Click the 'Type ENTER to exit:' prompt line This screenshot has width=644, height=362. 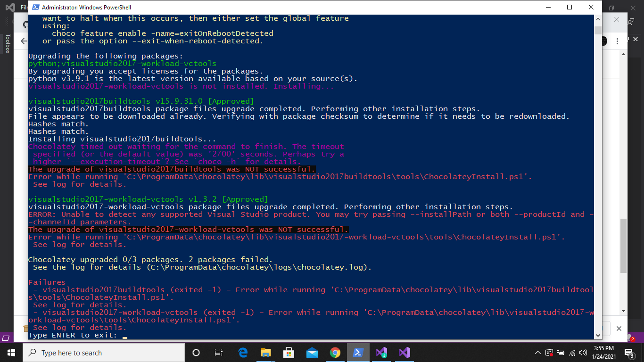click(73, 335)
